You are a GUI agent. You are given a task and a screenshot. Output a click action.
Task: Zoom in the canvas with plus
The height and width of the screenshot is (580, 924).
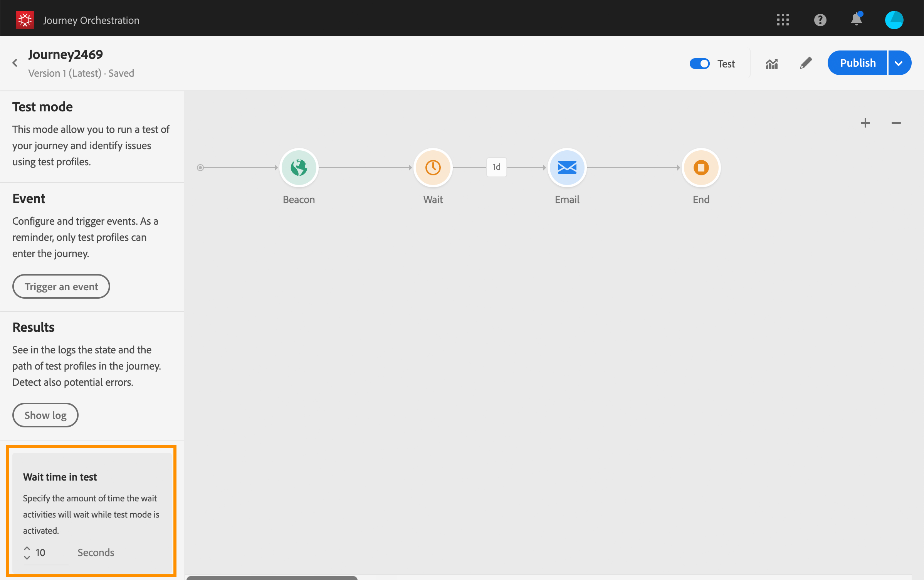(865, 123)
